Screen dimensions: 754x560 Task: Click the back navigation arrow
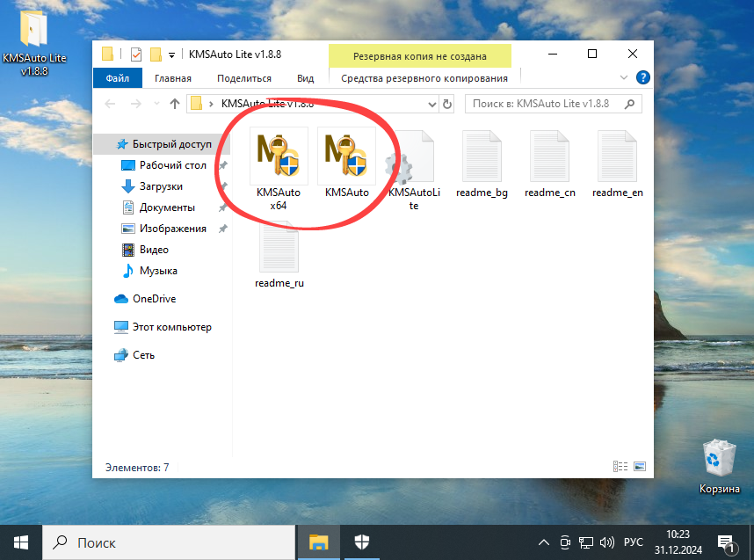(109, 104)
